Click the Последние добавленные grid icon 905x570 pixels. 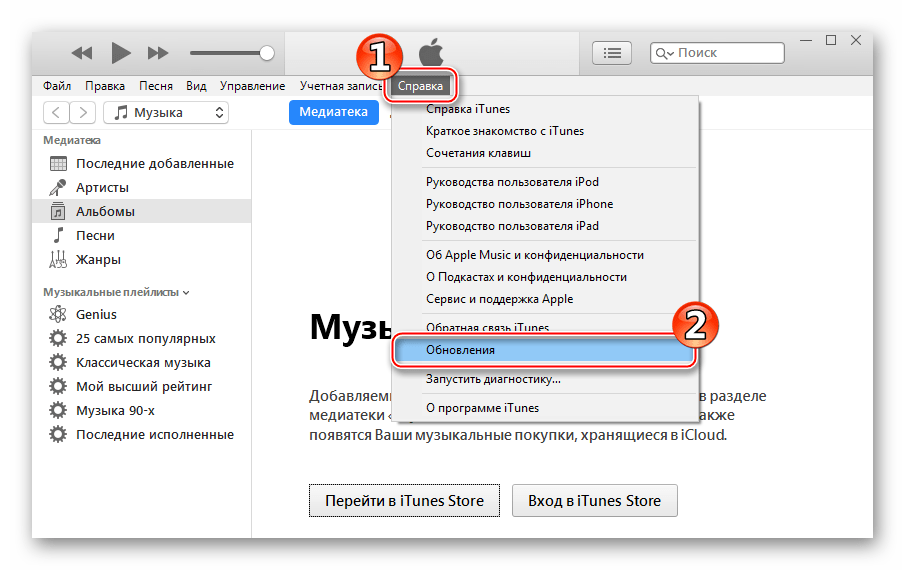point(58,164)
